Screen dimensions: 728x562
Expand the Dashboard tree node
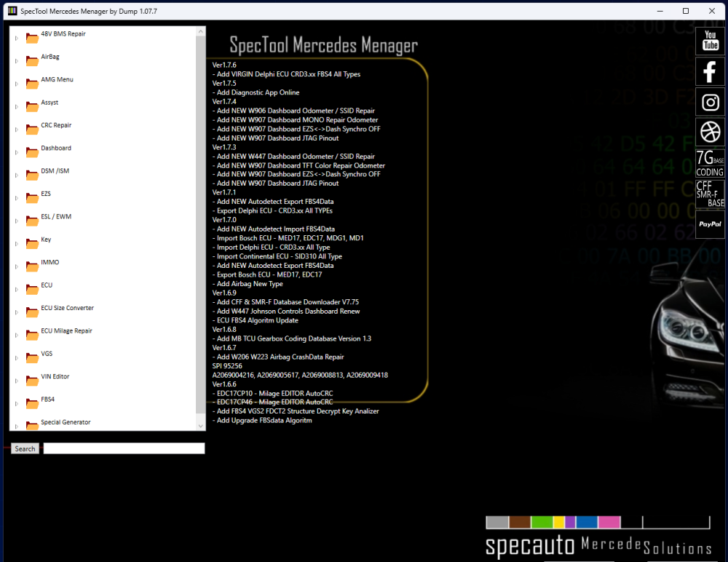click(x=16, y=152)
